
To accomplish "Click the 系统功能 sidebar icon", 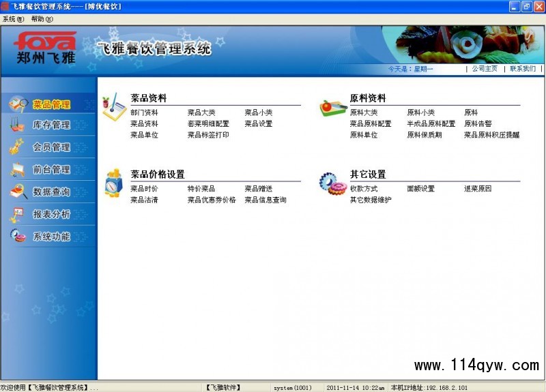I will tap(18, 236).
